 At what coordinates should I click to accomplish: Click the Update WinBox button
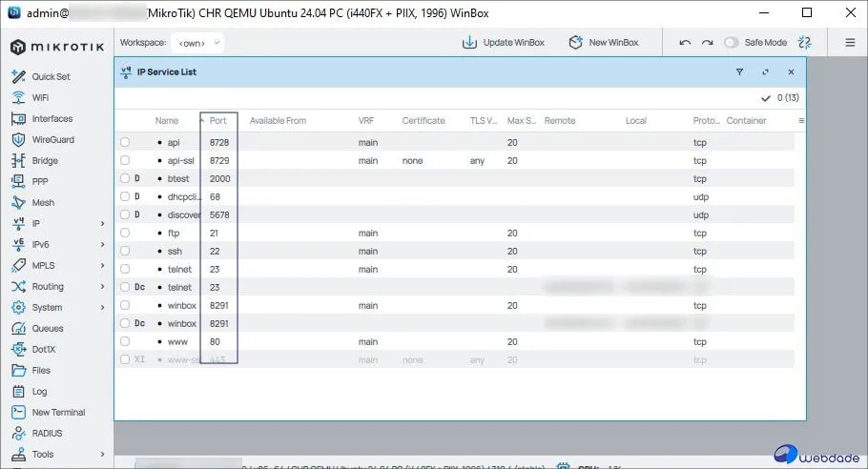tap(503, 43)
